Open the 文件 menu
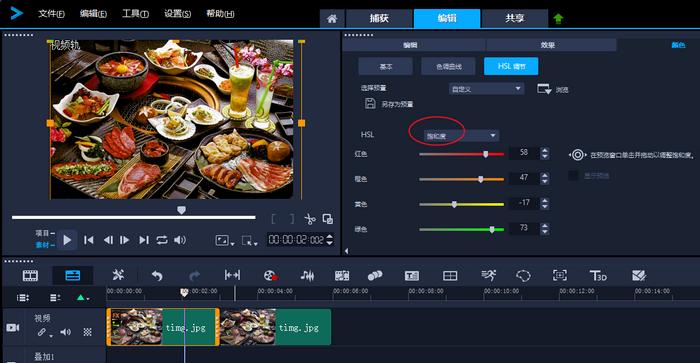700x363 pixels. click(51, 14)
